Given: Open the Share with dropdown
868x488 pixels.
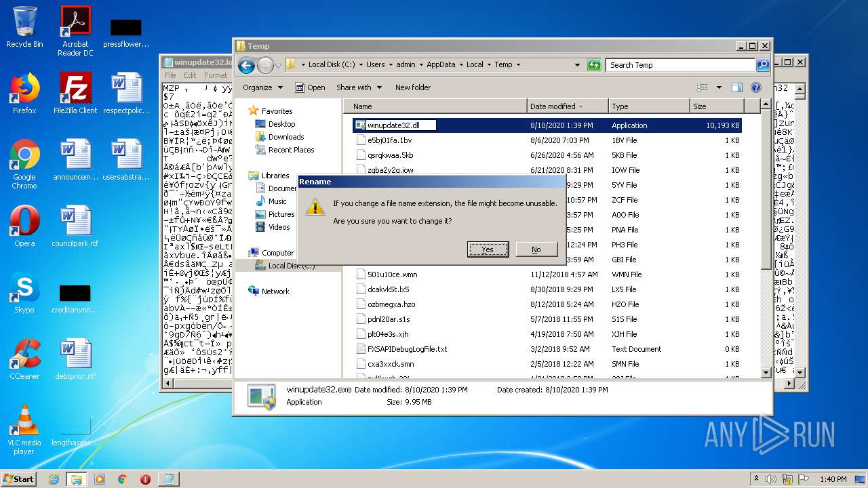Looking at the screenshot, I should (x=359, y=87).
